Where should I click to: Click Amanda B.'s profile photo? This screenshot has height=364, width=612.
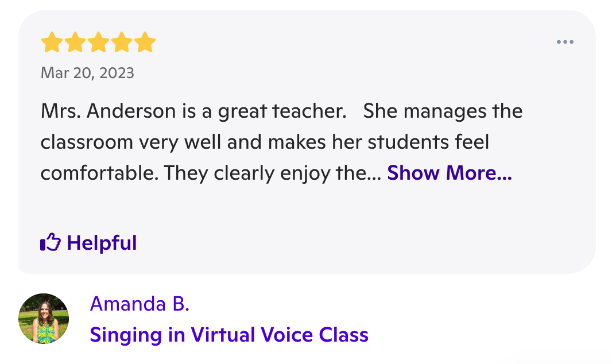click(x=44, y=318)
